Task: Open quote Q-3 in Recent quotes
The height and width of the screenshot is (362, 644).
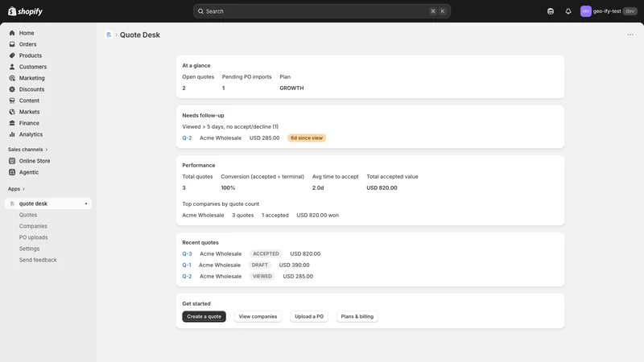Action: pyautogui.click(x=187, y=253)
